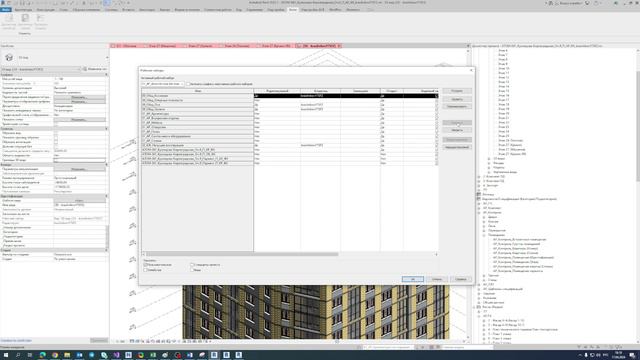Toggle Виды show filter checkbox

click(x=192, y=270)
